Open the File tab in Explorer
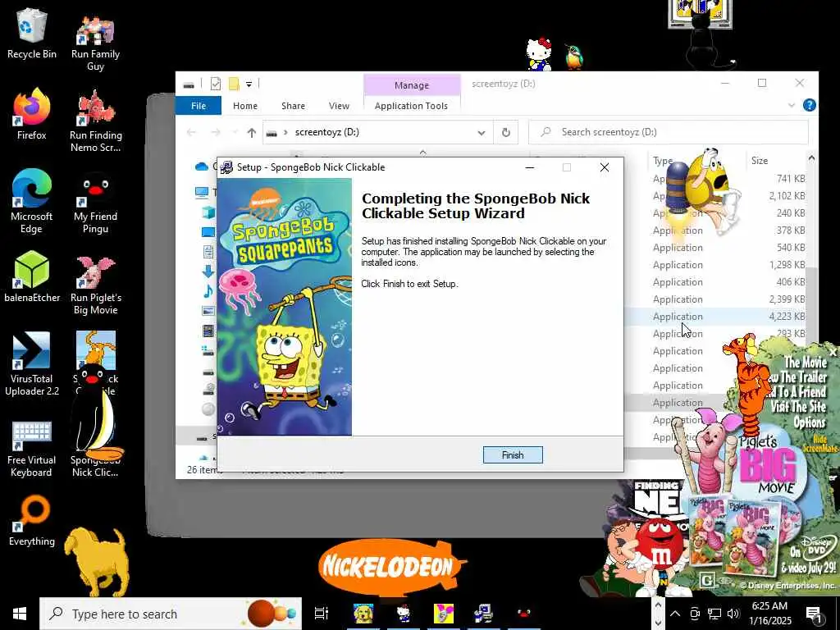 pos(199,106)
